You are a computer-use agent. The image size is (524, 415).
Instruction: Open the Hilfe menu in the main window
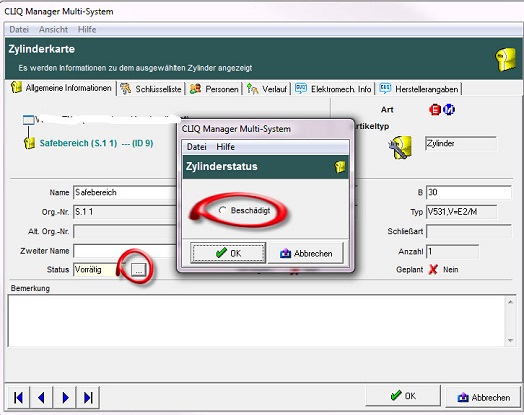point(87,29)
